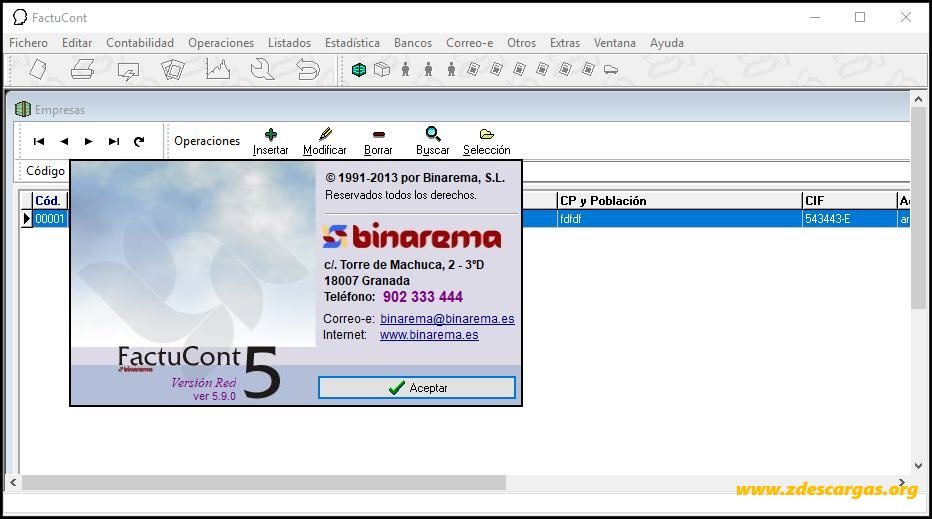Click the Operaciones label in Empresas toolbar
The width and height of the screenshot is (932, 519).
tap(207, 141)
